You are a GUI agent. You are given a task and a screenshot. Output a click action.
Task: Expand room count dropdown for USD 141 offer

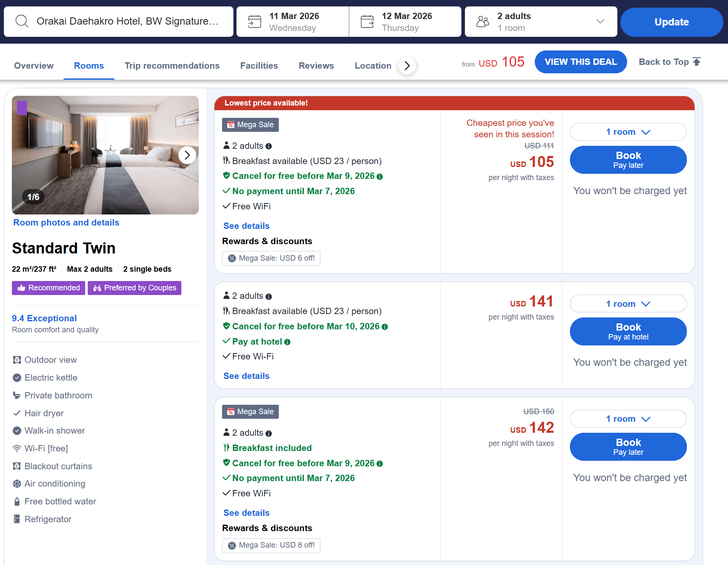628,304
